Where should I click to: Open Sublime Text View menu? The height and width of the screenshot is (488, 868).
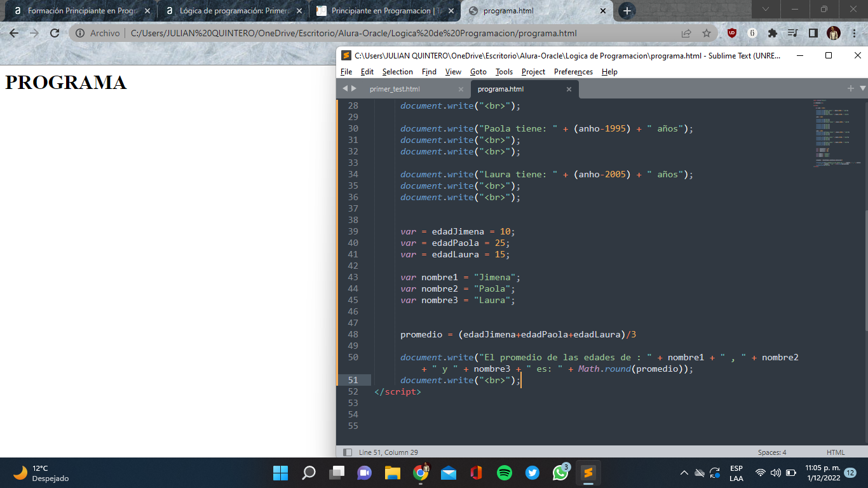tap(453, 72)
